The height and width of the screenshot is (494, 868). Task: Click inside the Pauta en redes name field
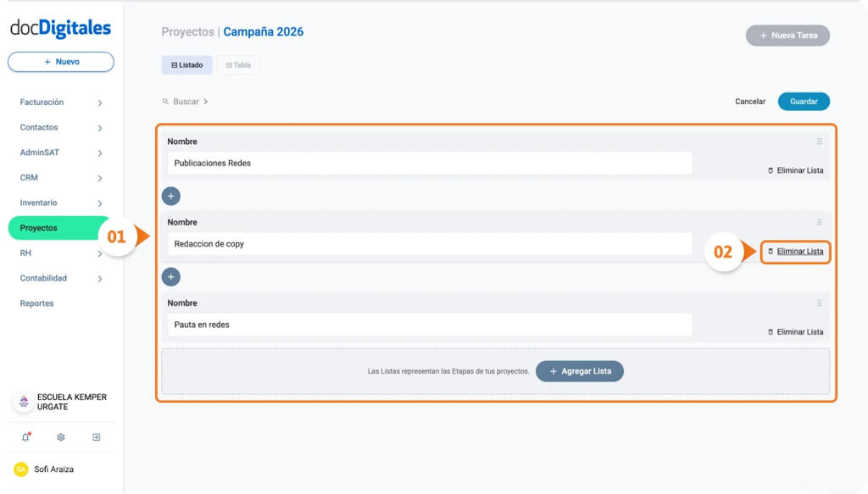pyautogui.click(x=429, y=324)
